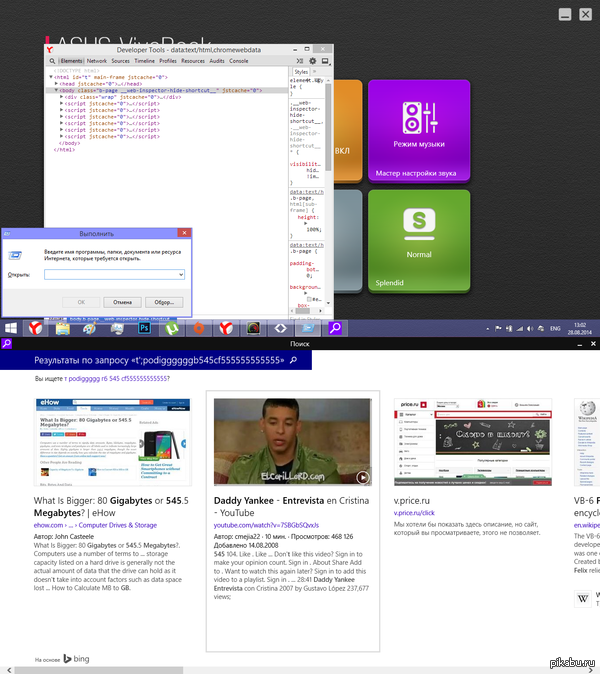Viewport: 600px width, 674px height.
Task: Click the Windows Start button
Action: click(x=11, y=327)
